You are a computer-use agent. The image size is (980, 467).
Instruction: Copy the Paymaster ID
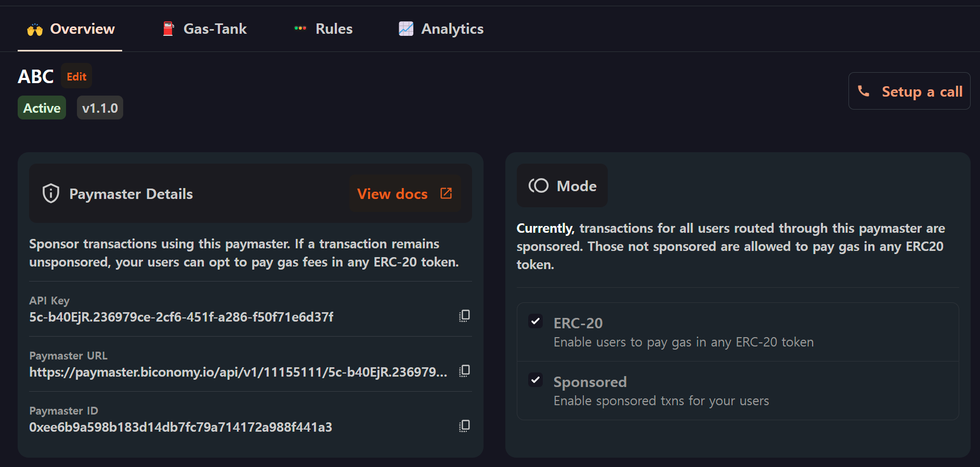[464, 426]
